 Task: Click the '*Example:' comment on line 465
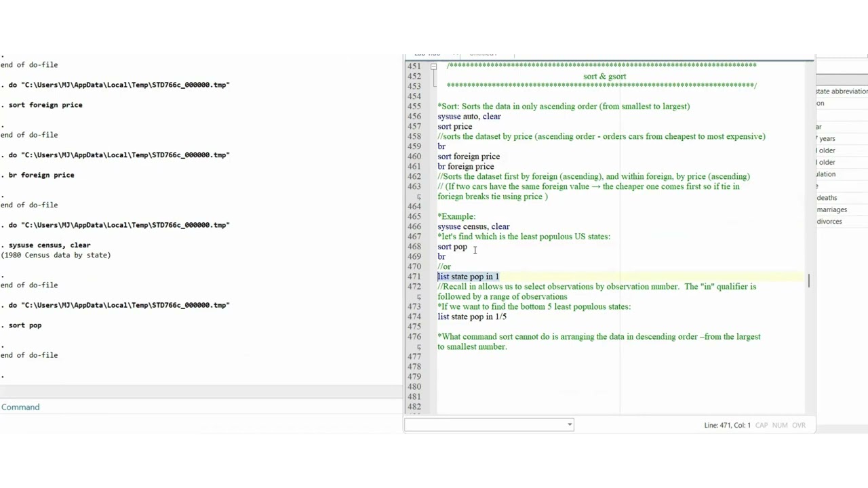coord(456,217)
